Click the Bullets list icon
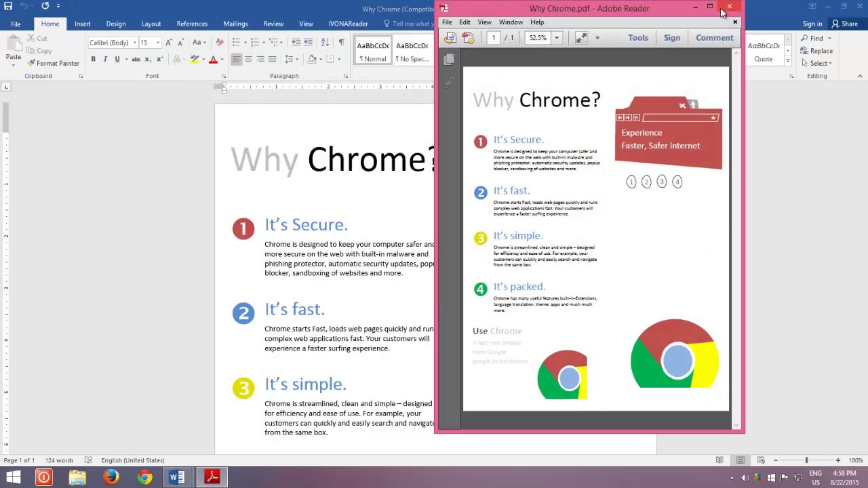 [236, 43]
